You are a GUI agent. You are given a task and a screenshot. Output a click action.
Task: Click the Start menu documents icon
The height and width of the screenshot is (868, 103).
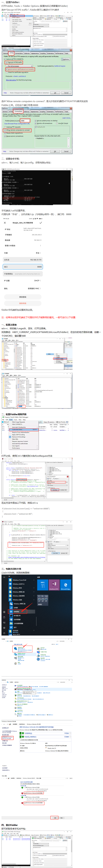tap(4, 617)
